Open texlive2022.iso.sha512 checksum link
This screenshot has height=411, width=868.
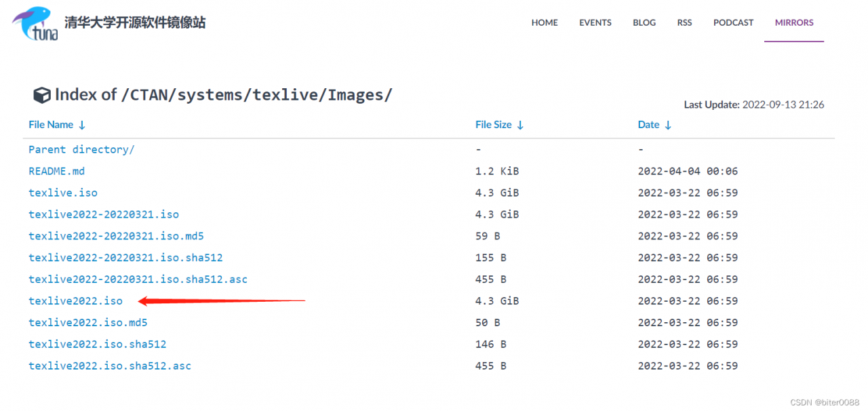[x=97, y=345]
